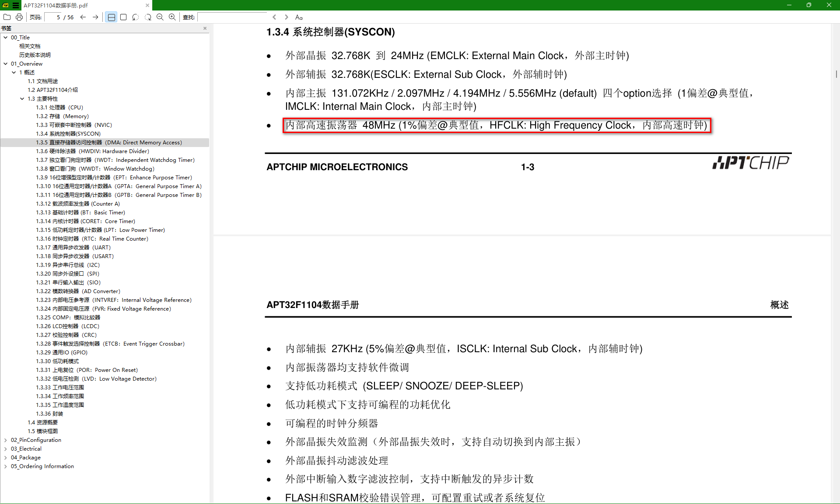Open a file with the folder icon
Viewport: 840px width, 504px height.
[7, 17]
